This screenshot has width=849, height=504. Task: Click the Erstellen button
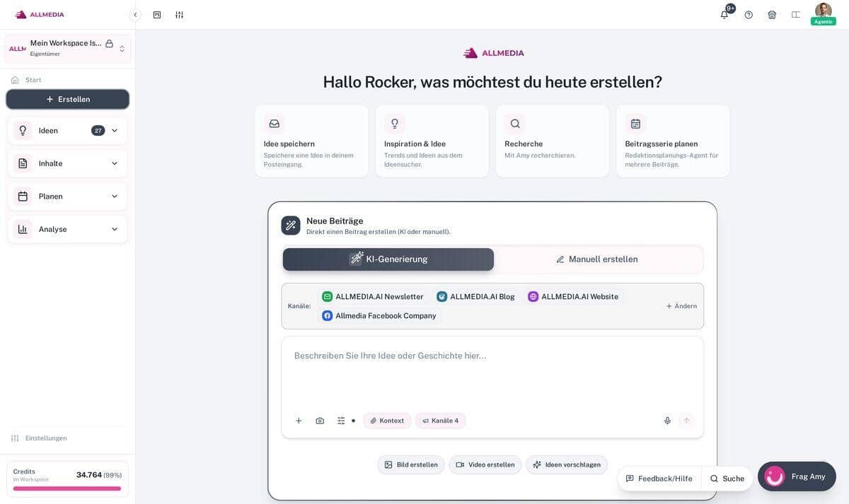(68, 99)
